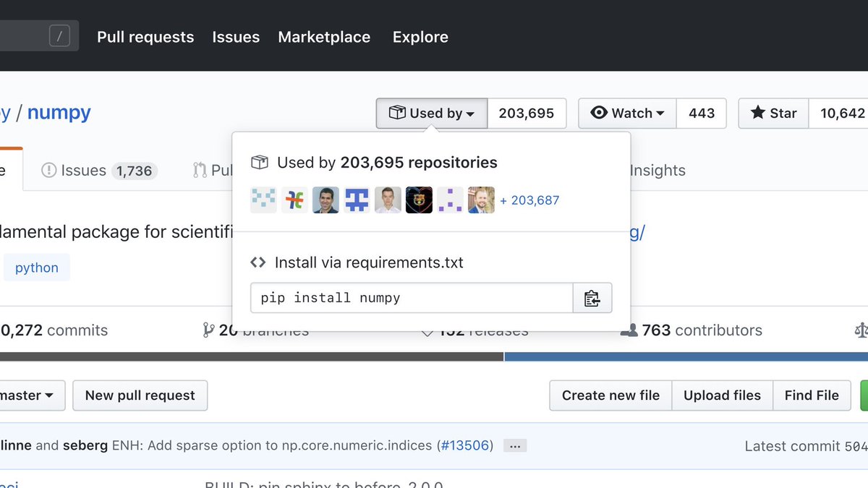Click the 203,695 used-by count

527,113
